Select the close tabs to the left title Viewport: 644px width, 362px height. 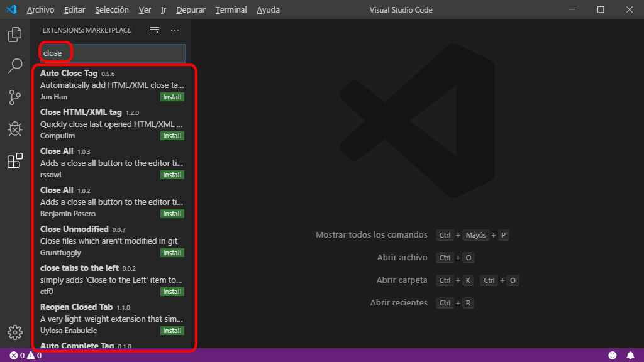(x=79, y=268)
